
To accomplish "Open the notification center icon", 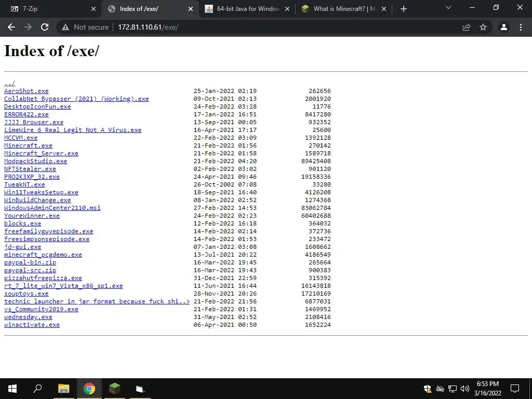I will click(515, 389).
